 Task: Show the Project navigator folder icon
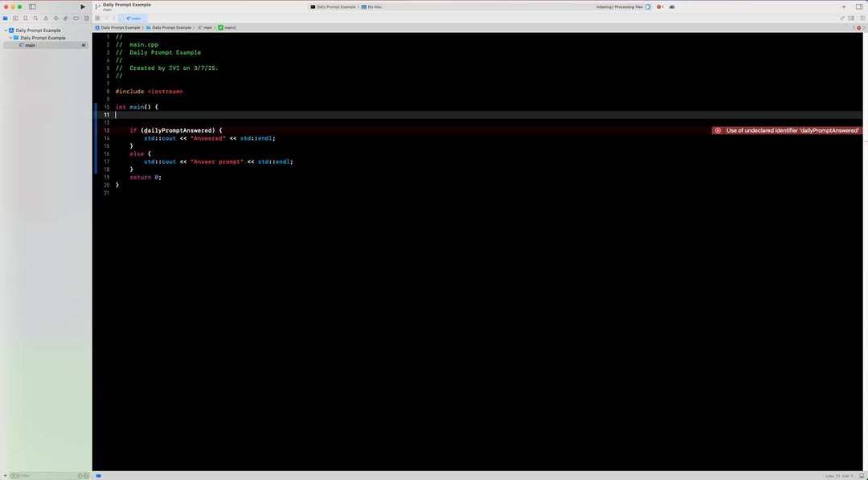click(x=5, y=18)
